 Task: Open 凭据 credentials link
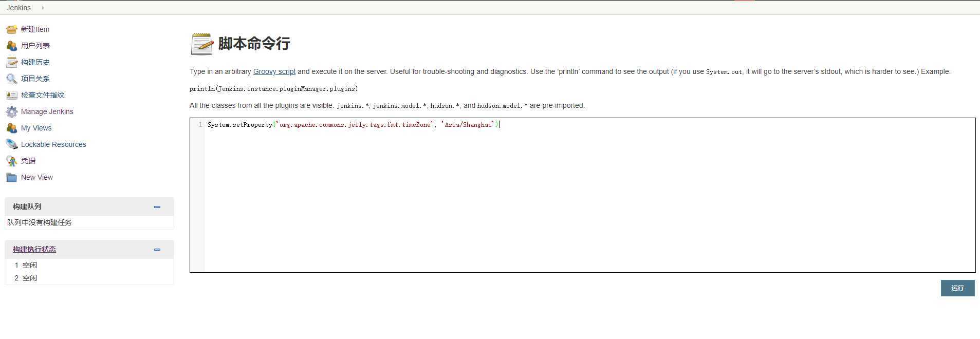tap(28, 161)
